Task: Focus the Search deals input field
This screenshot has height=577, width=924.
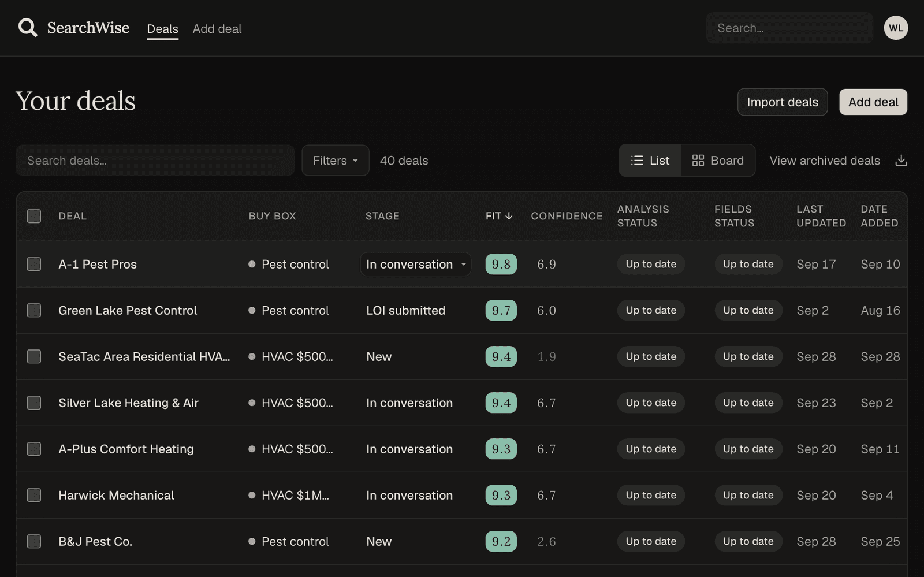Action: click(x=155, y=161)
